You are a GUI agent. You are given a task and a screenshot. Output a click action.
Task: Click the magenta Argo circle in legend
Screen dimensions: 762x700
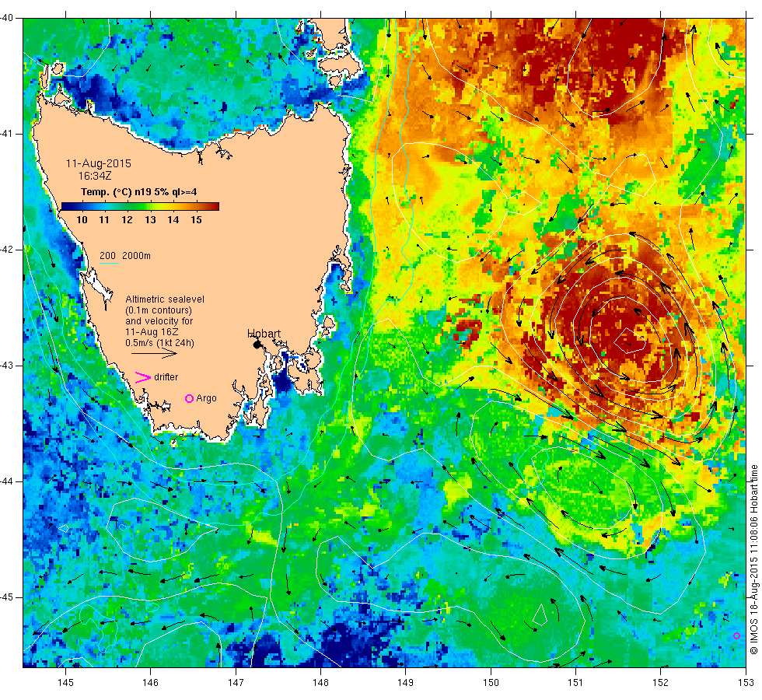click(x=189, y=398)
